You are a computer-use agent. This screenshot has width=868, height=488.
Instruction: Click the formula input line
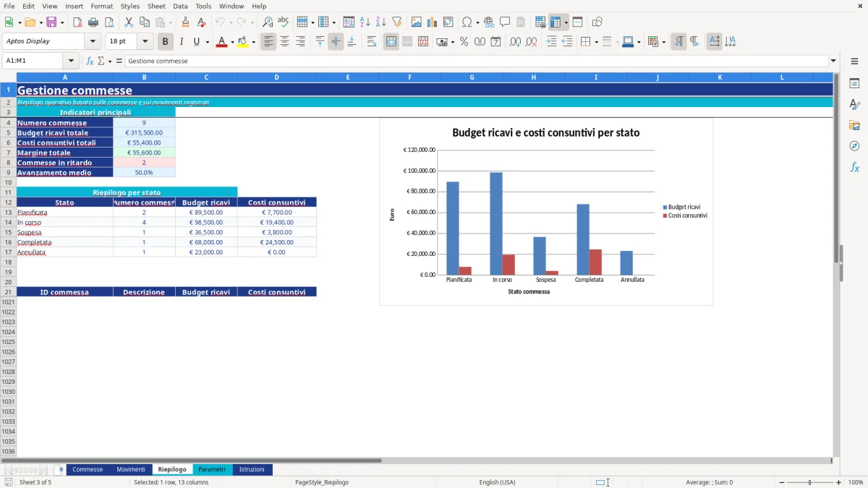[477, 61]
